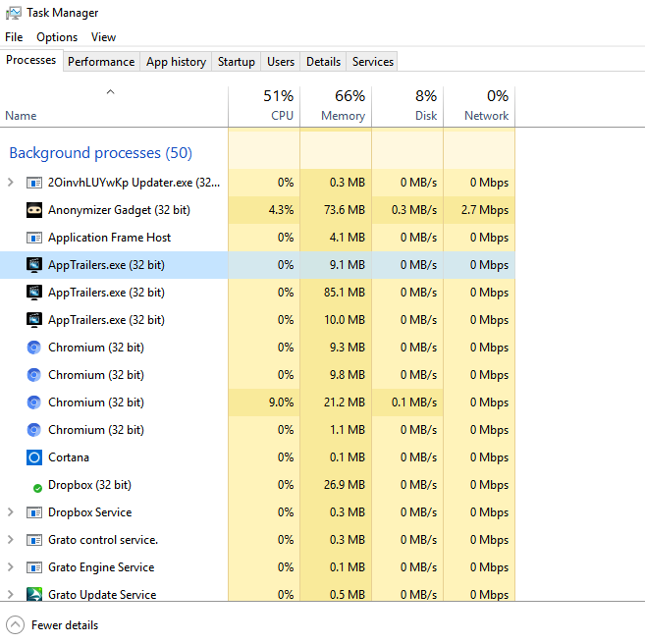Expand the Grato control service entry
This screenshot has width=645, height=644.
tap(11, 540)
